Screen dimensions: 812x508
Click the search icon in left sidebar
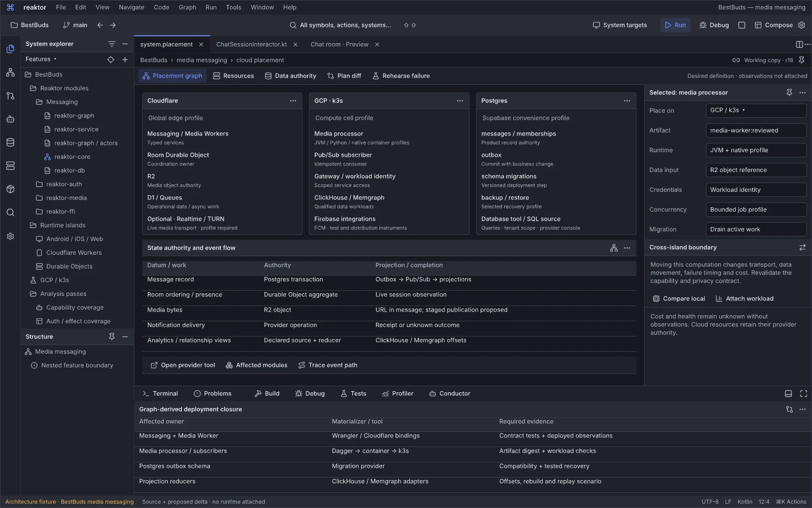10,213
